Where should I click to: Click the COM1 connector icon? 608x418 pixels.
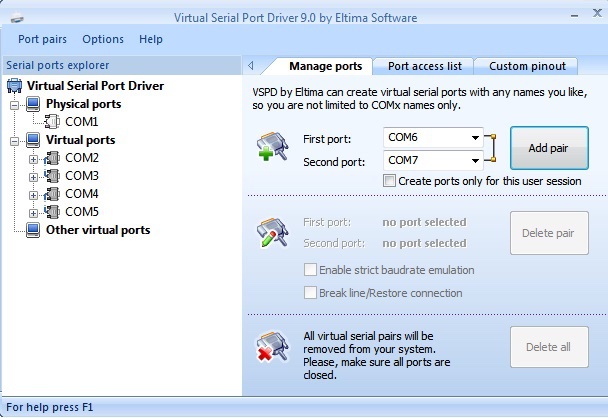click(52, 122)
